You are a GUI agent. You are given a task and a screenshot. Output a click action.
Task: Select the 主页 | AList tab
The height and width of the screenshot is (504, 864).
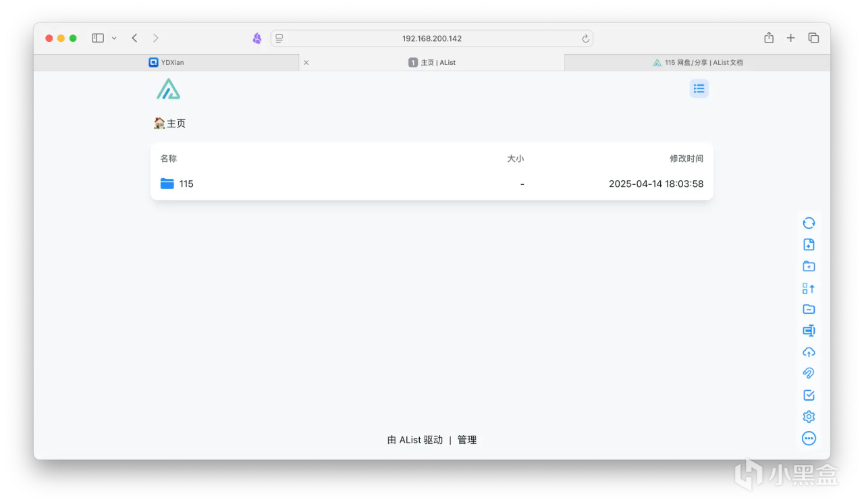[432, 63]
